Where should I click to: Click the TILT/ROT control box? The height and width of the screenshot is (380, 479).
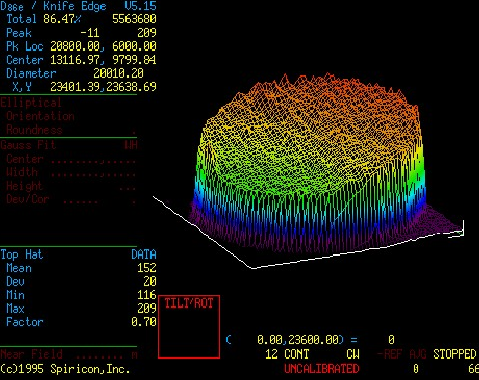(189, 327)
